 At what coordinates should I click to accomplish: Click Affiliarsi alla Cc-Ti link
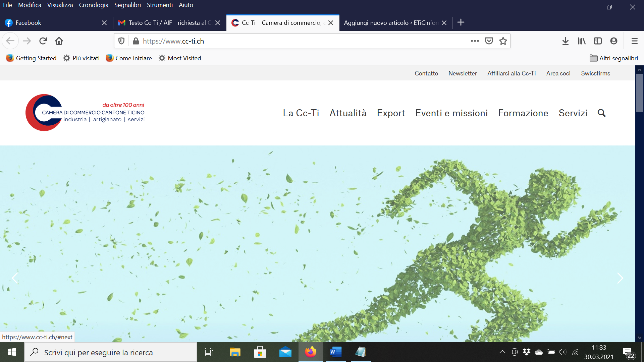coord(512,73)
